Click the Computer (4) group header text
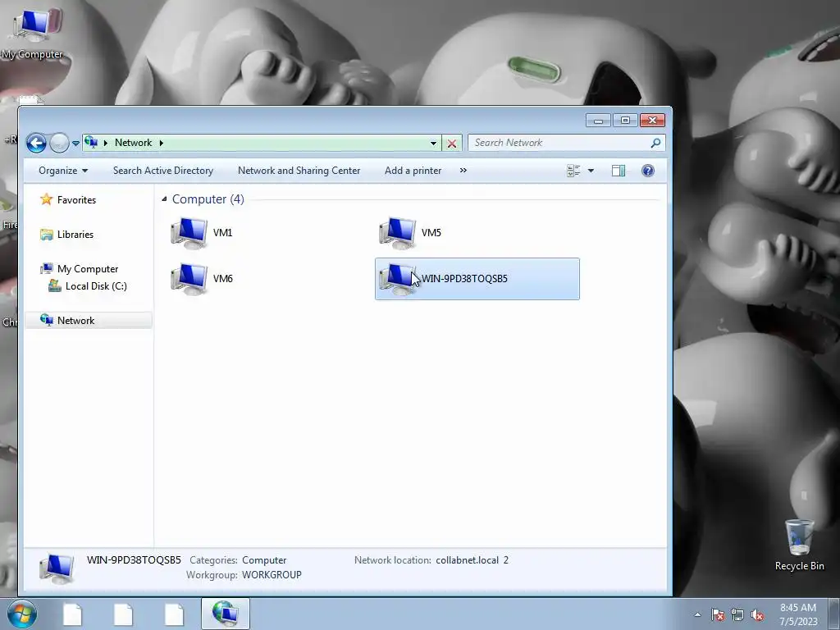The height and width of the screenshot is (630, 840). pyautogui.click(x=208, y=199)
